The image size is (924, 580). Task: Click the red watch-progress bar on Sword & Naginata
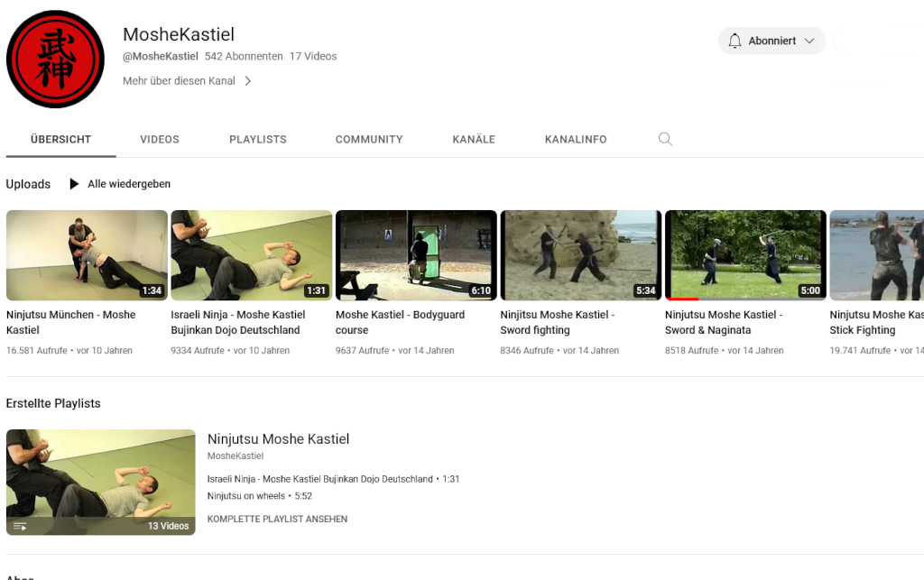click(683, 299)
